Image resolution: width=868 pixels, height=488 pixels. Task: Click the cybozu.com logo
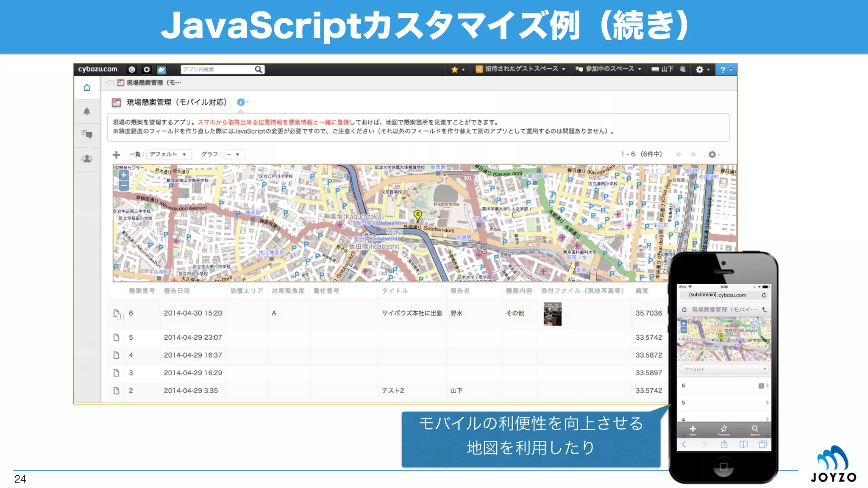point(97,69)
